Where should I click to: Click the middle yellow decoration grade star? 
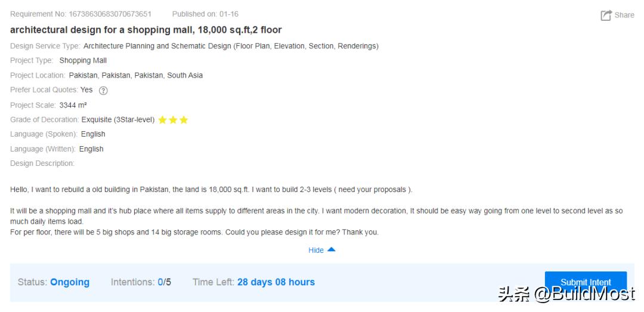click(173, 120)
